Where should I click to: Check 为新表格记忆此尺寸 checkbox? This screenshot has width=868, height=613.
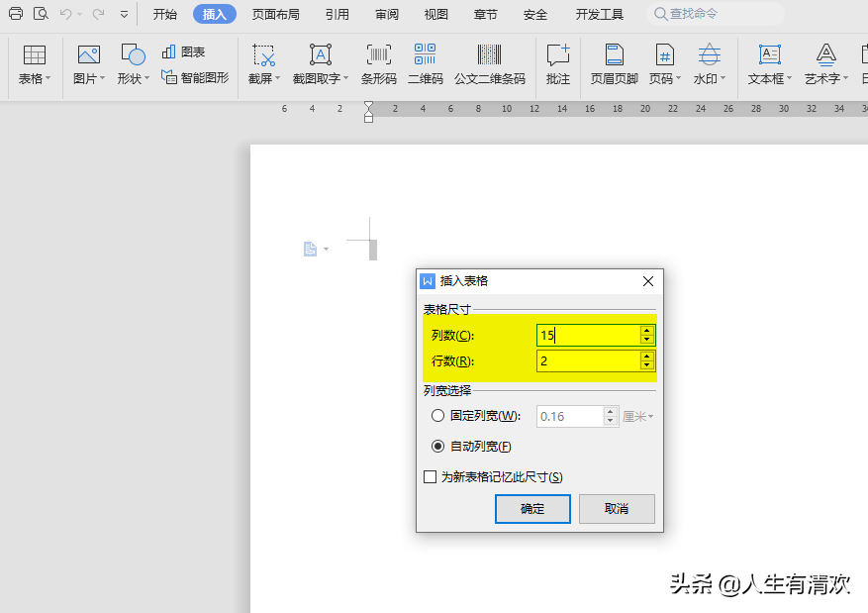430,476
